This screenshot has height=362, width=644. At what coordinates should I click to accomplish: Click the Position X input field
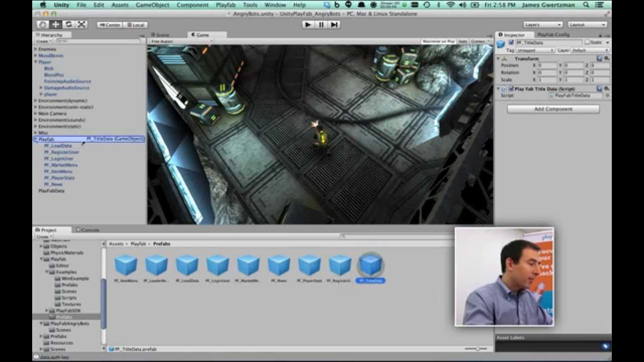tap(547, 65)
